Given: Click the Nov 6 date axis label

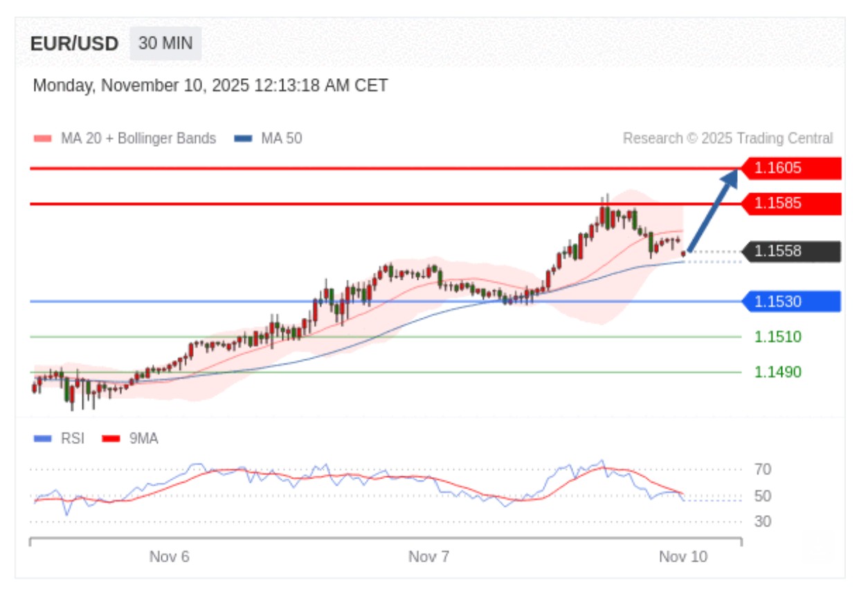Looking at the screenshot, I should click(x=170, y=557).
